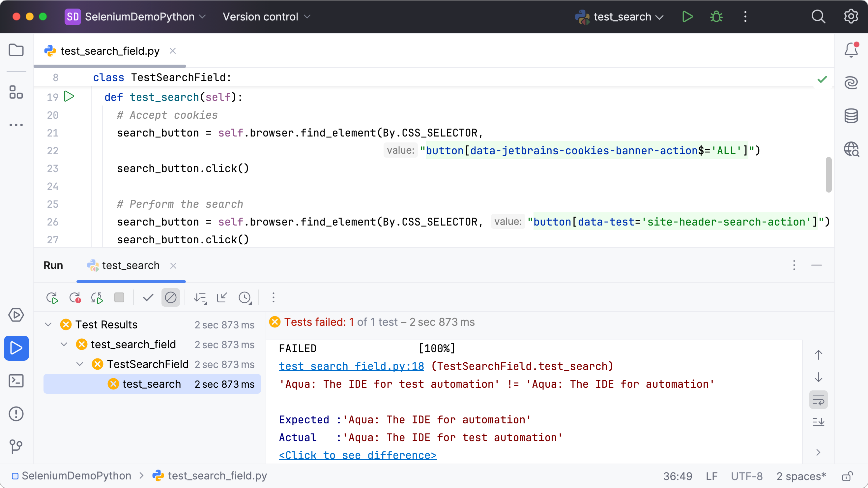
Task: Open the Database tool window icon
Action: coord(851,116)
